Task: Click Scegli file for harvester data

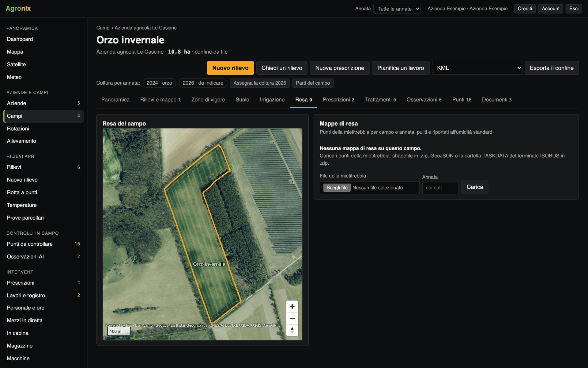Action: pyautogui.click(x=337, y=188)
